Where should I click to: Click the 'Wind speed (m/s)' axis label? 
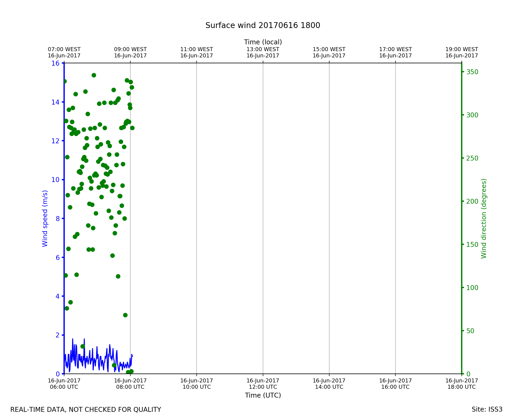click(x=45, y=218)
